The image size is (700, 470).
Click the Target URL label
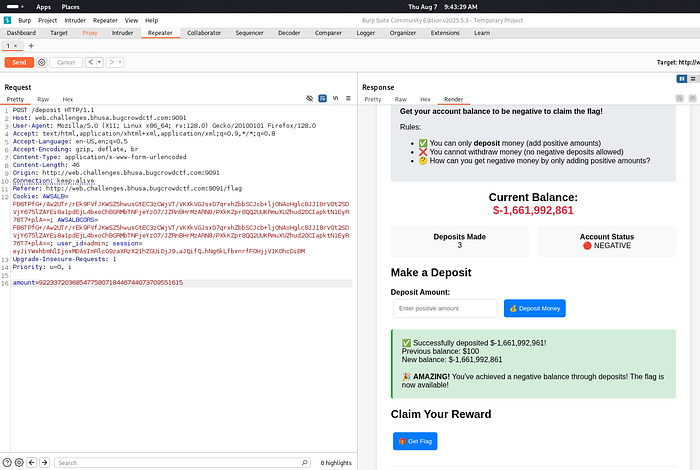tap(678, 62)
